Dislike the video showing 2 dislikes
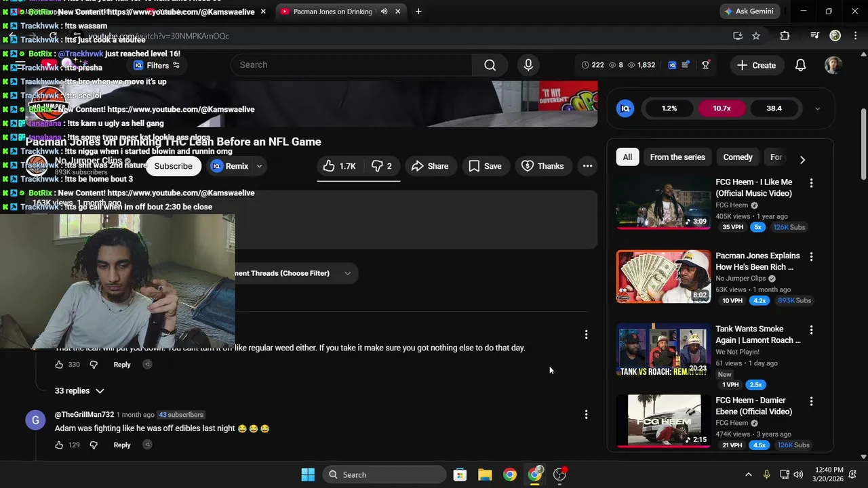Screen dimensions: 868x488 coord(382,166)
